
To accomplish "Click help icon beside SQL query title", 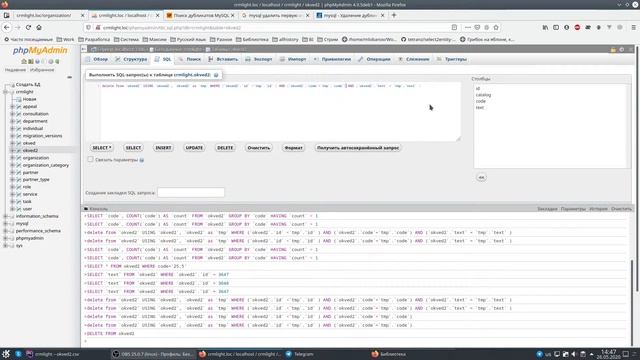I will click(x=216, y=75).
